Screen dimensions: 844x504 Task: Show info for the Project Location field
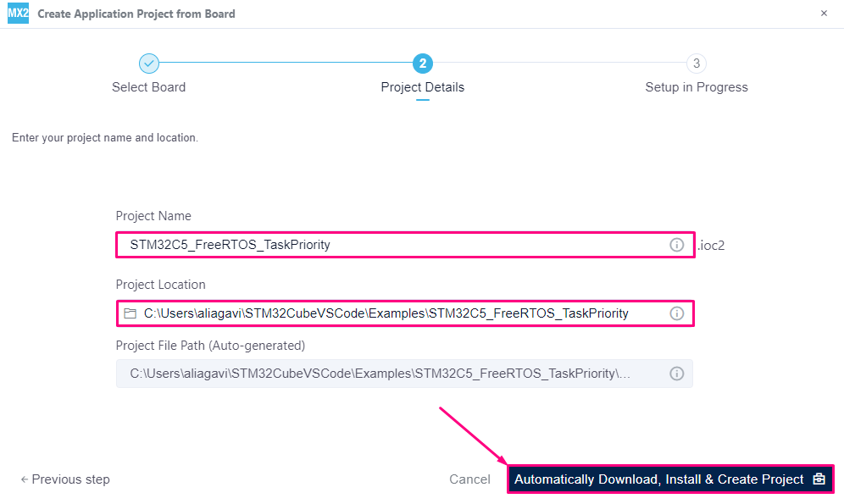click(676, 313)
